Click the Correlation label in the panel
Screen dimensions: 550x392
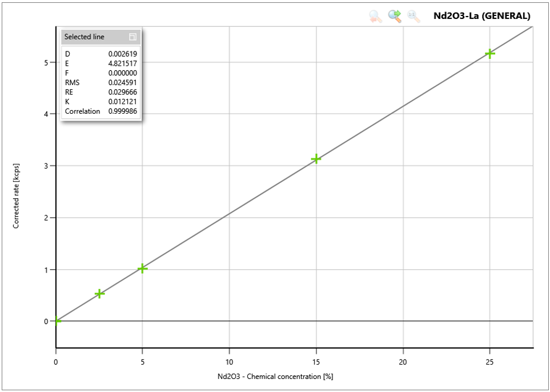[x=82, y=111]
